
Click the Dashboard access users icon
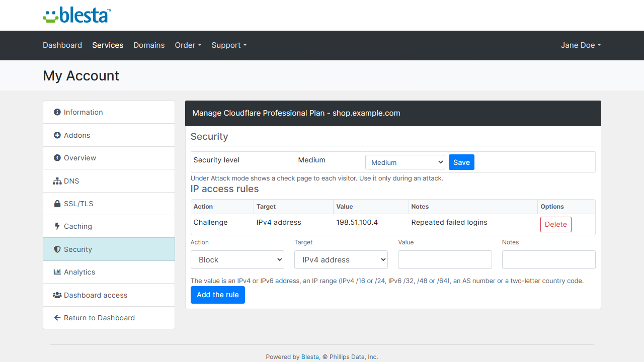[57, 295]
